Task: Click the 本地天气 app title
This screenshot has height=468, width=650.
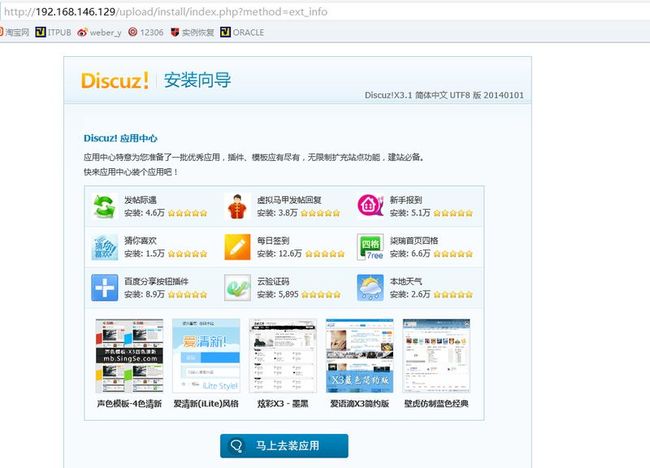Action: pyautogui.click(x=406, y=281)
